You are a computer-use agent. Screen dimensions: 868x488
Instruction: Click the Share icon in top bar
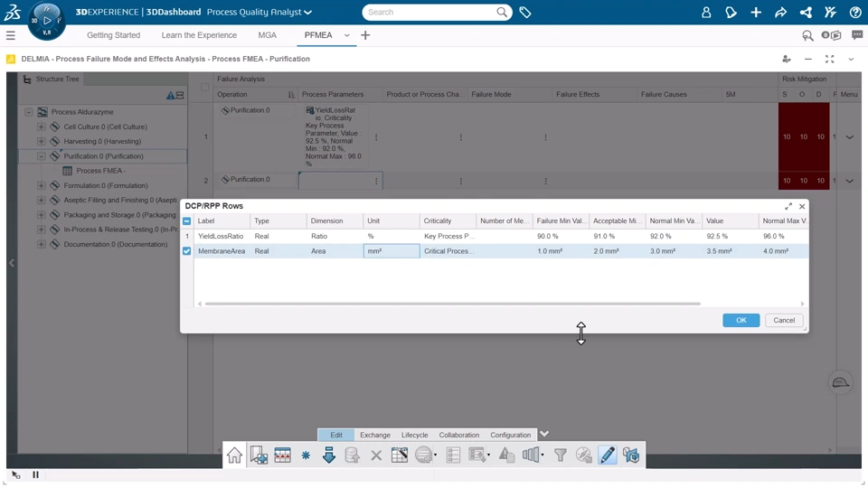pyautogui.click(x=780, y=13)
